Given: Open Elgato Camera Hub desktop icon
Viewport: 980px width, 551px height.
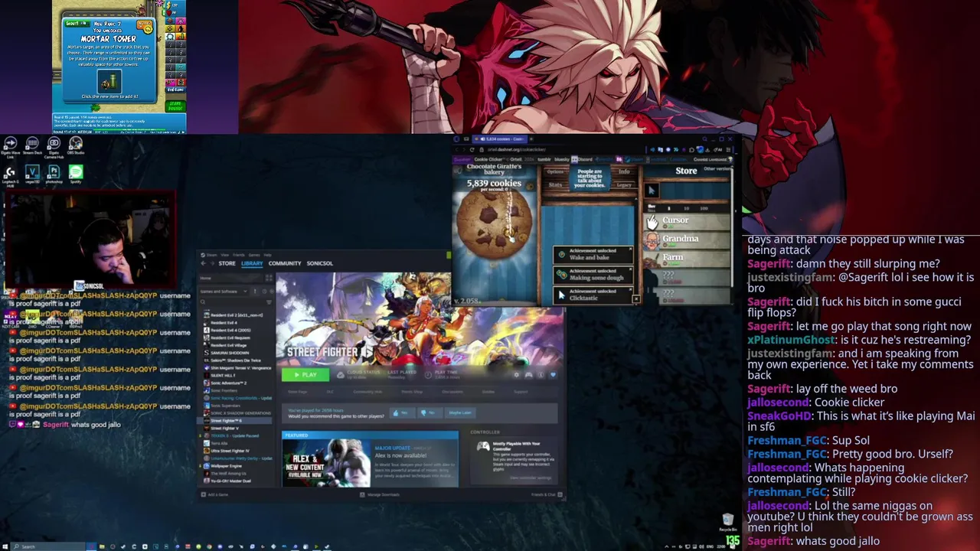Looking at the screenshot, I should tap(54, 145).
